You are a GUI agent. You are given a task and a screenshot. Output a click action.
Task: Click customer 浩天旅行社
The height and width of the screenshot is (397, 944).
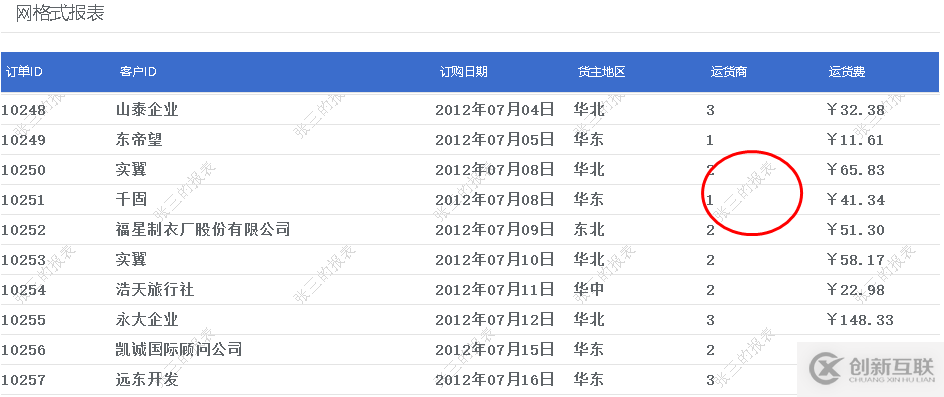pyautogui.click(x=155, y=290)
